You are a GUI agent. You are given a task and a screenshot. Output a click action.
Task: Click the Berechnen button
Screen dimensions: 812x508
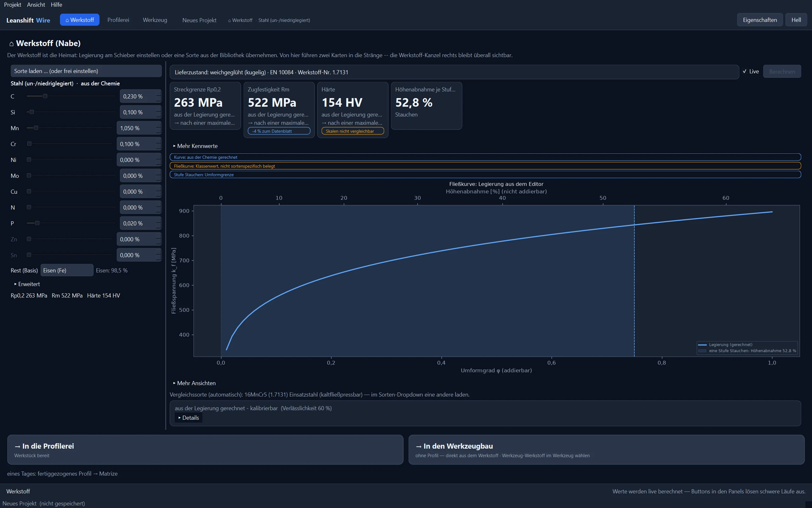click(x=782, y=71)
